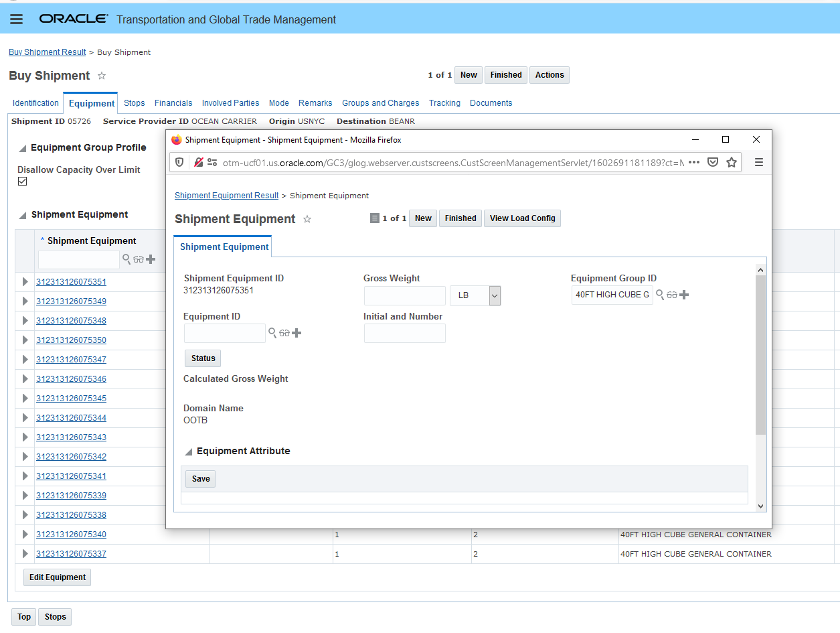840x633 pixels.
Task: Click Edit Equipment button
Action: tap(58, 577)
